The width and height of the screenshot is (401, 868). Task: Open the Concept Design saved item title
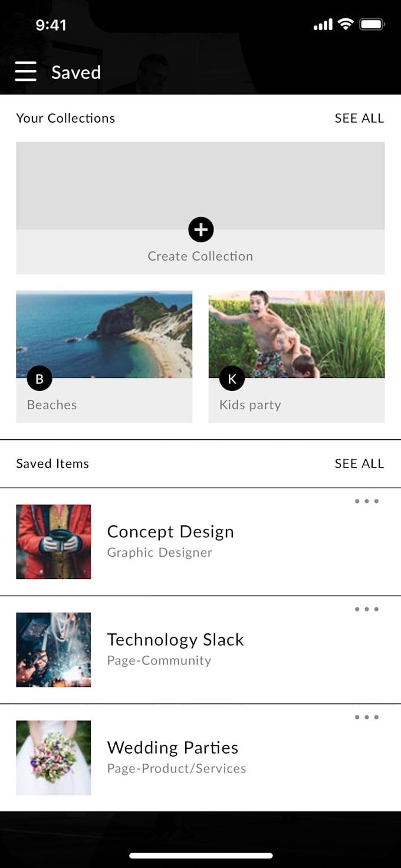tap(170, 532)
